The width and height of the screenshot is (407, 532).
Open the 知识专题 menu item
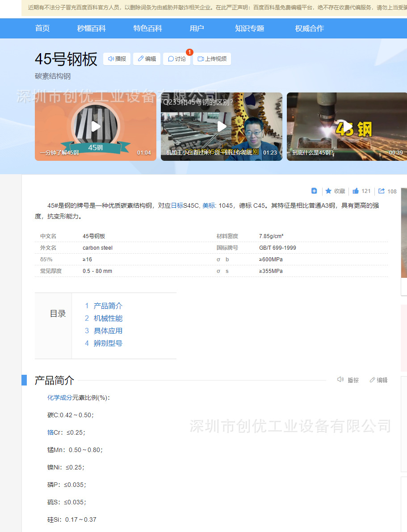tap(249, 28)
